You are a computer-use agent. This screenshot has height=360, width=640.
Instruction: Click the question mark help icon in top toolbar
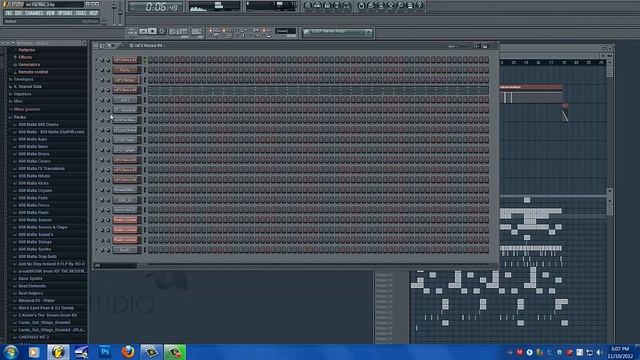[x=419, y=5]
